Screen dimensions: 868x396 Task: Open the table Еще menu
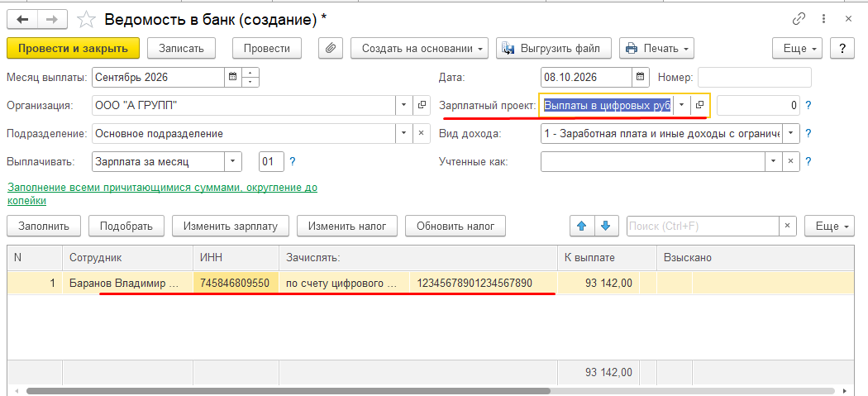(829, 226)
